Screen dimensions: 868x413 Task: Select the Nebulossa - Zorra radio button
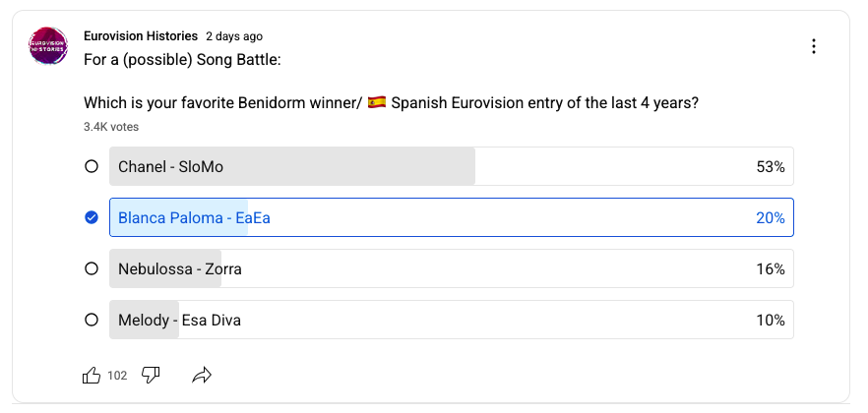(92, 269)
